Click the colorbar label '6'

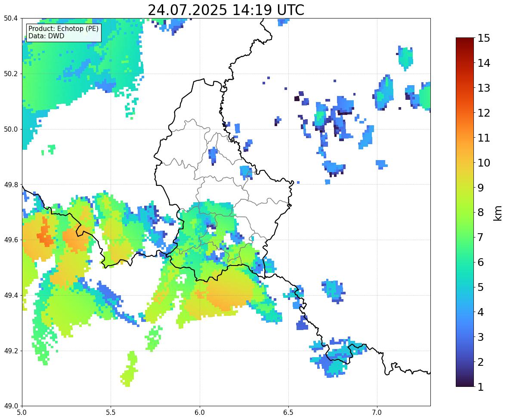[x=481, y=262]
